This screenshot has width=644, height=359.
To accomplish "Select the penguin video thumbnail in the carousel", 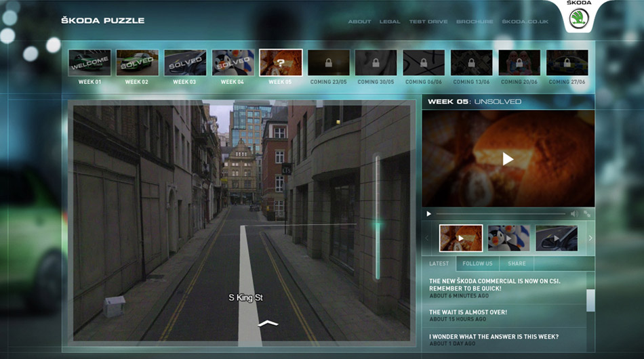I will pos(508,238).
